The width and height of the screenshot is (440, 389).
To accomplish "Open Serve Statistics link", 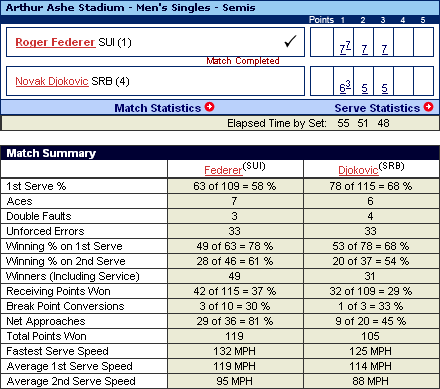I will [377, 108].
